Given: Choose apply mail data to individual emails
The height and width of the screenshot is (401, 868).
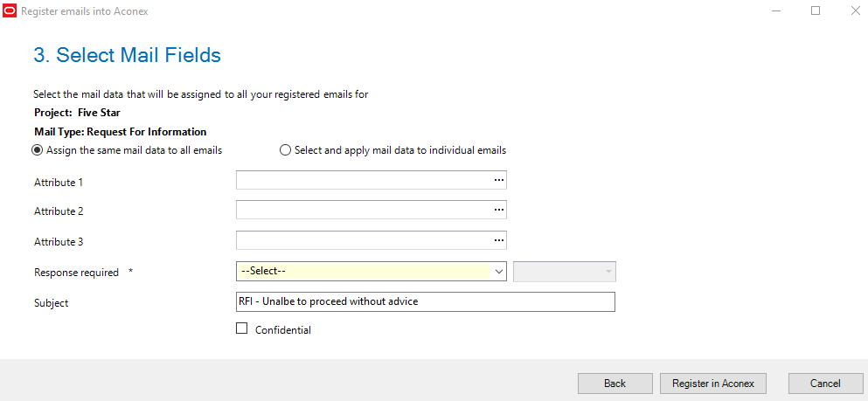Looking at the screenshot, I should pyautogui.click(x=285, y=150).
